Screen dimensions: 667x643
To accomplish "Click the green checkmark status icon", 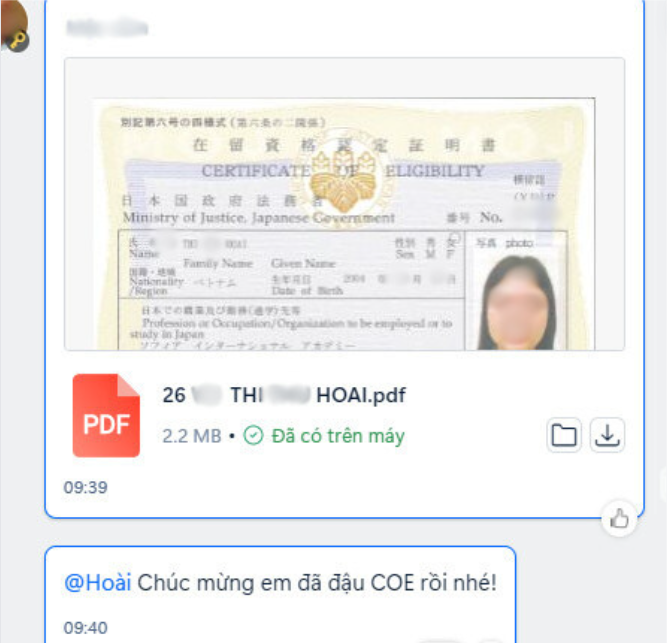I will (253, 436).
